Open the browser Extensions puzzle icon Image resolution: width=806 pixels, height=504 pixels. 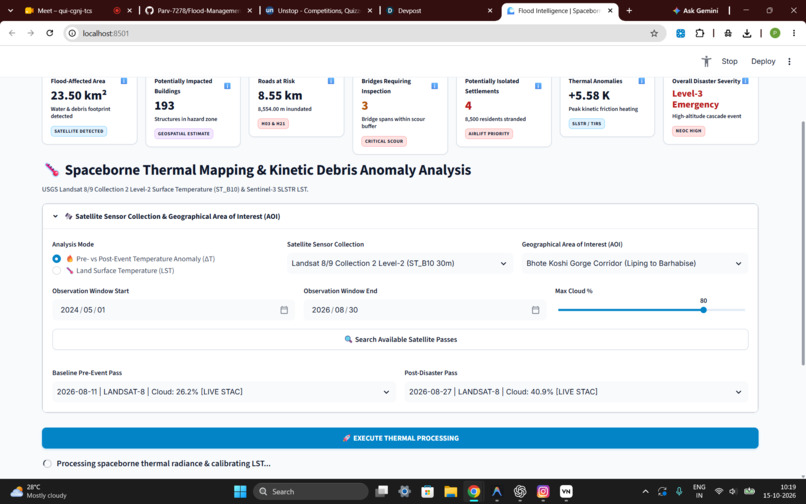tap(699, 33)
